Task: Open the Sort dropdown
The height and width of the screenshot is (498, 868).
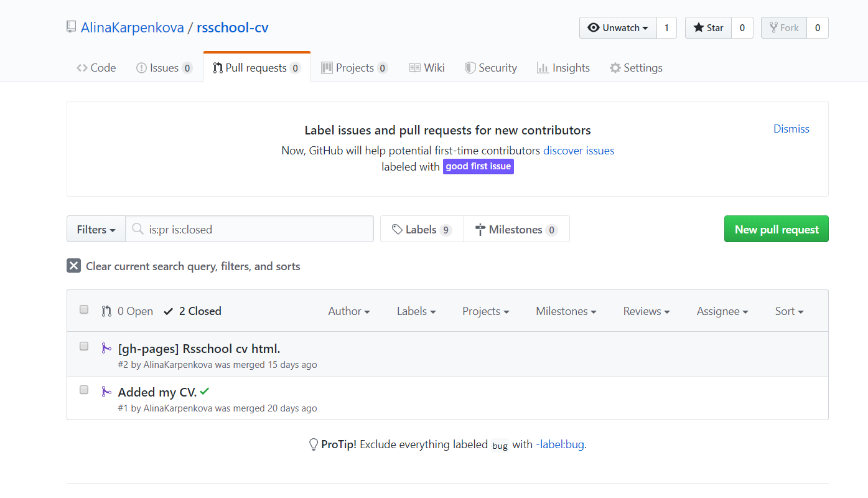Action: click(788, 311)
